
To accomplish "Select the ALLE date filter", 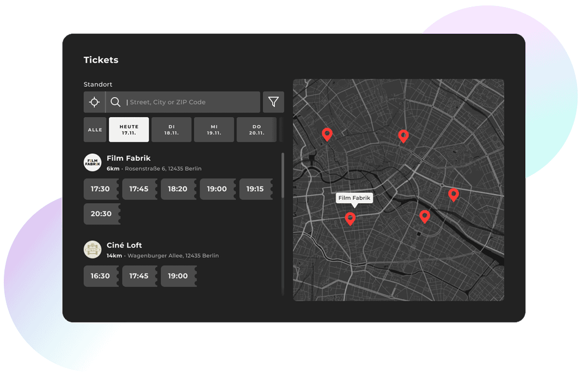I will pyautogui.click(x=95, y=129).
